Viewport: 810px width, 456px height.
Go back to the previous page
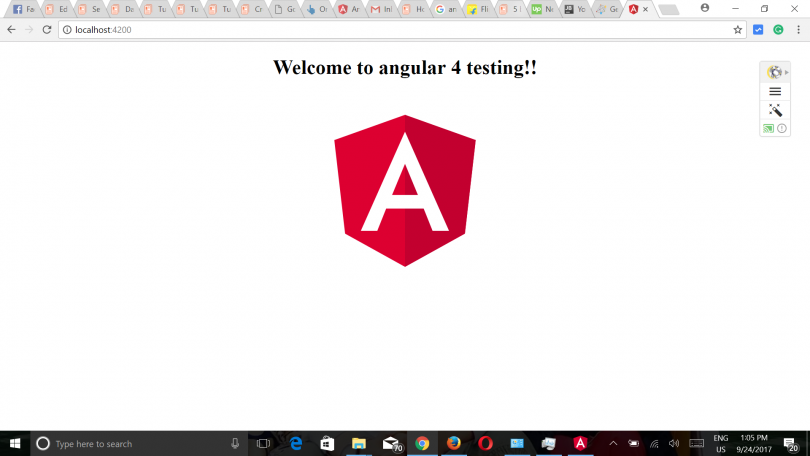click(x=11, y=29)
